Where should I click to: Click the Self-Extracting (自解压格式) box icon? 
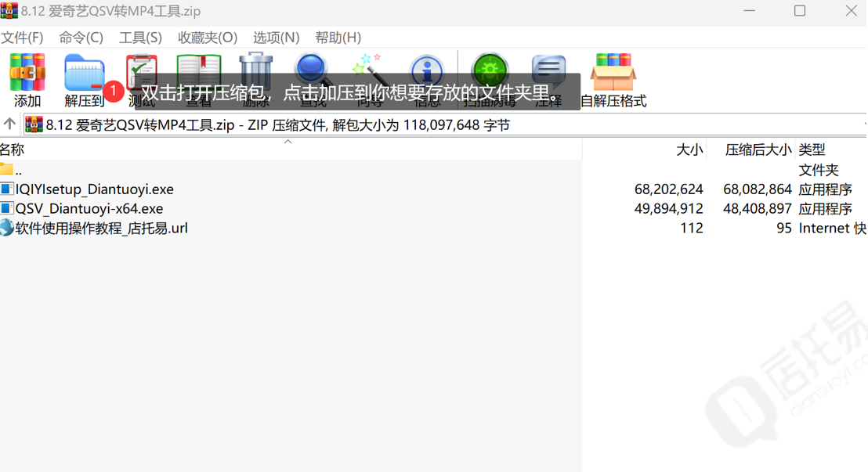pos(613,72)
